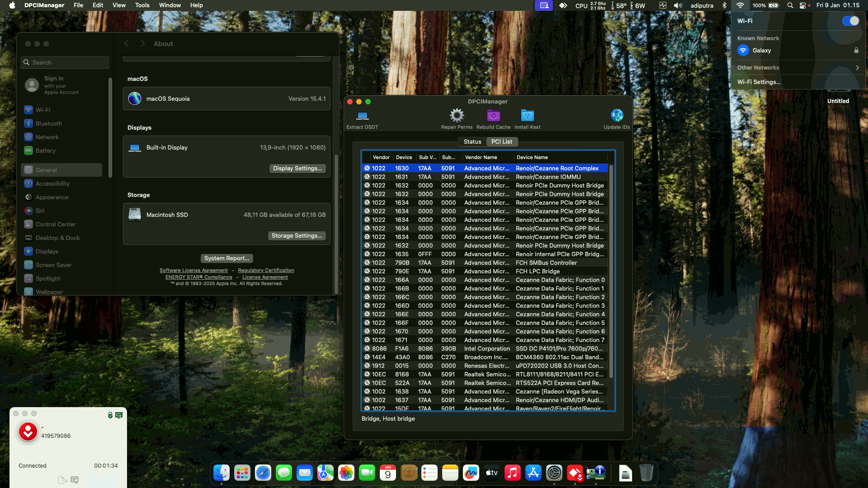
Task: Open the Software License Agreement link
Action: [193, 271]
